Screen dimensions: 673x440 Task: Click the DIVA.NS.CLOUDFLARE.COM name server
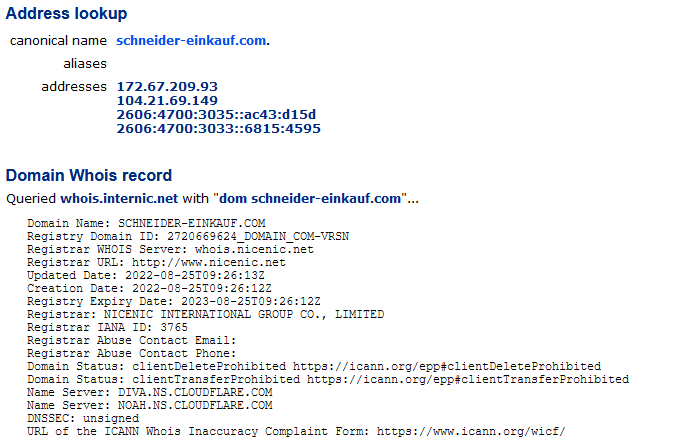tap(195, 392)
